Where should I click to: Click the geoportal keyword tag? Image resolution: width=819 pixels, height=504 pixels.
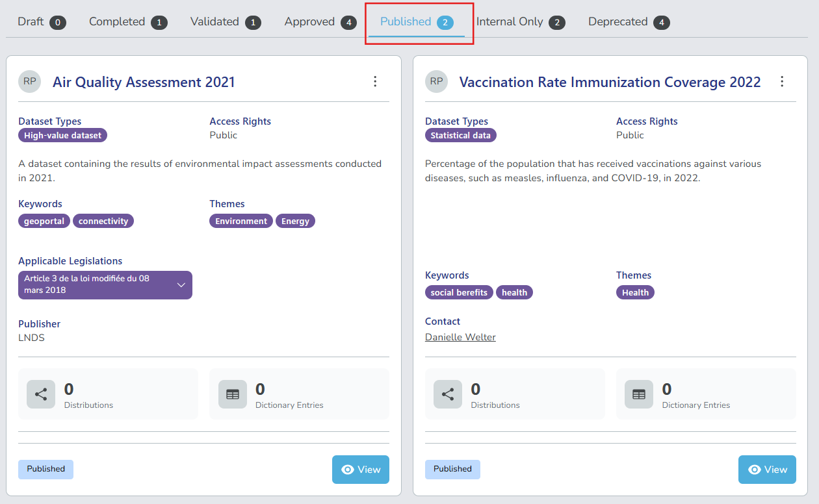[x=44, y=221]
